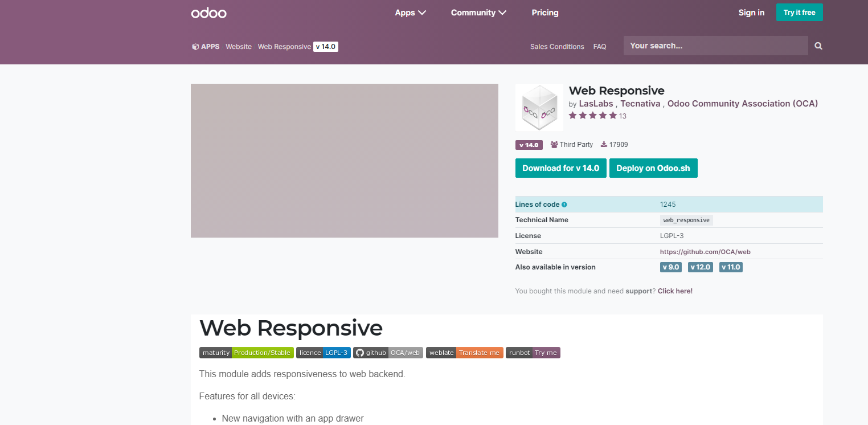The image size is (868, 425).
Task: Click the runbot Try me badge
Action: 533,353
